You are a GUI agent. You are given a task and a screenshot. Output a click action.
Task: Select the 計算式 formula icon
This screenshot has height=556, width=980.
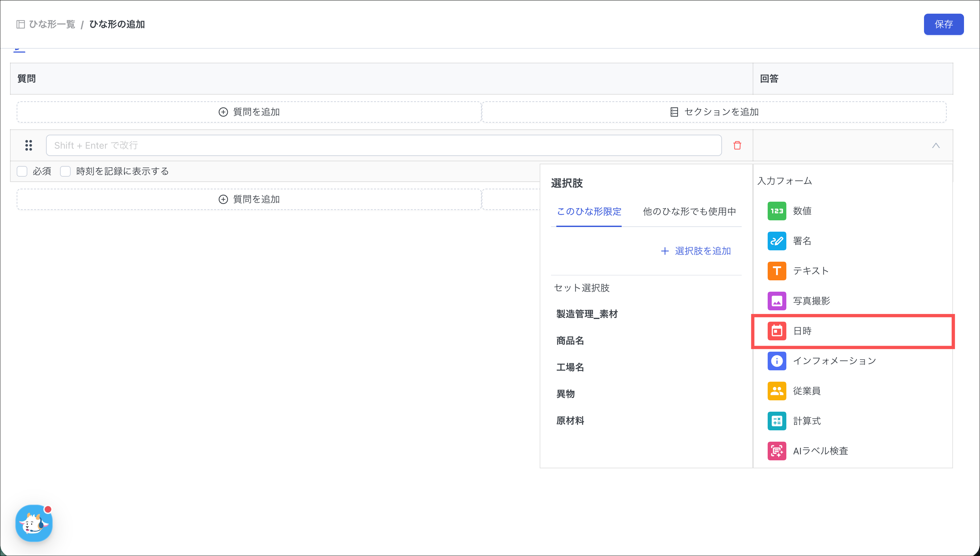pyautogui.click(x=777, y=421)
